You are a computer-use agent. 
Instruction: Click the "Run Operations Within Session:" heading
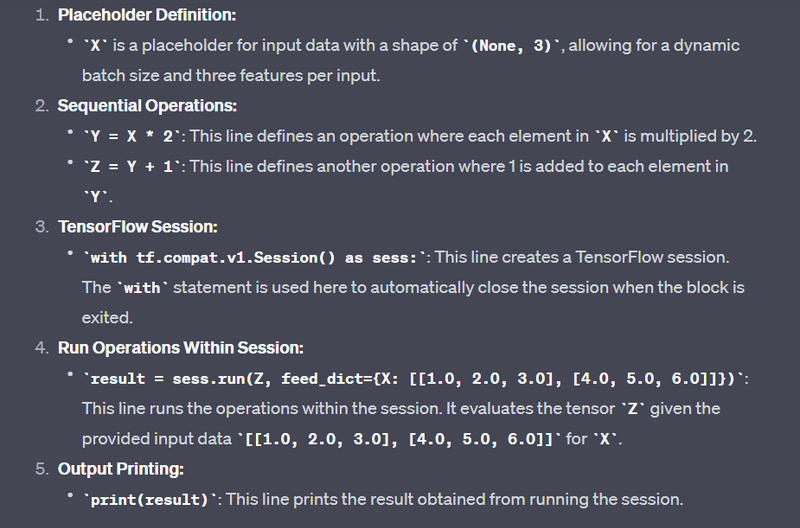click(181, 348)
